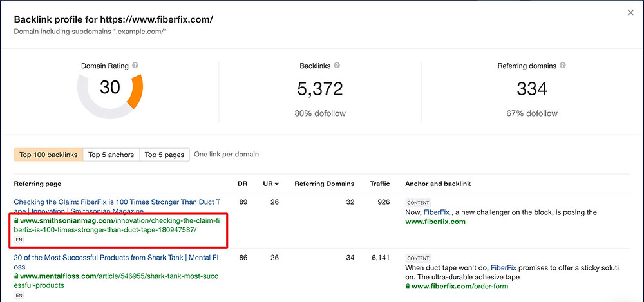Click the 5,372 backlinks count
This screenshot has width=644, height=302.
click(320, 89)
